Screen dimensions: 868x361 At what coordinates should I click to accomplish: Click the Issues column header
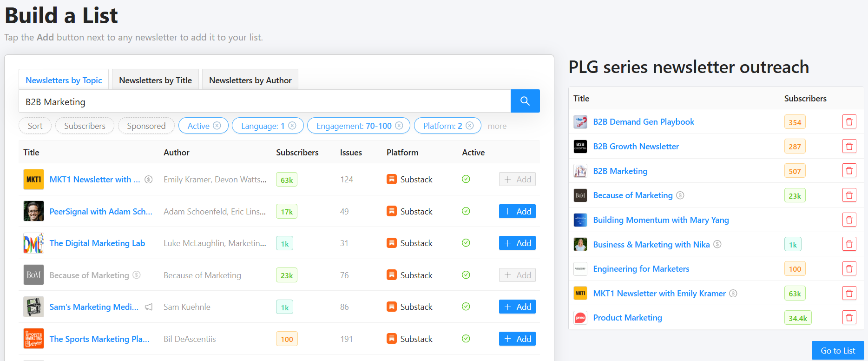pos(351,153)
